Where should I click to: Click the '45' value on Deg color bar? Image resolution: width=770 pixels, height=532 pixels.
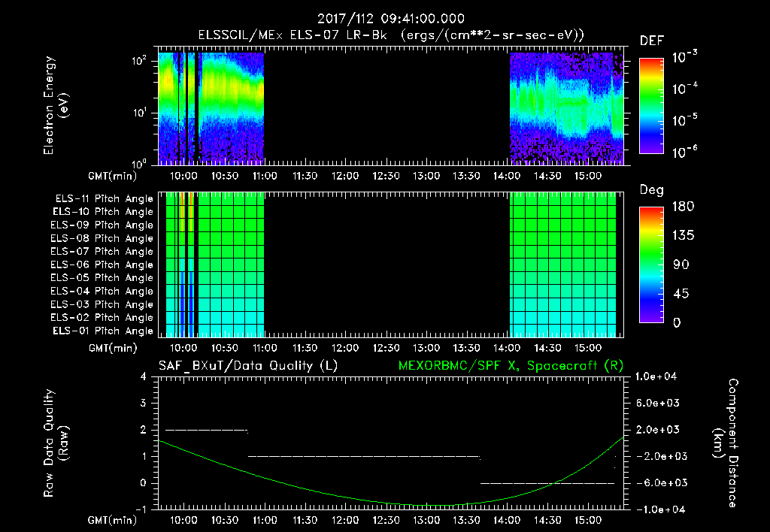click(680, 294)
